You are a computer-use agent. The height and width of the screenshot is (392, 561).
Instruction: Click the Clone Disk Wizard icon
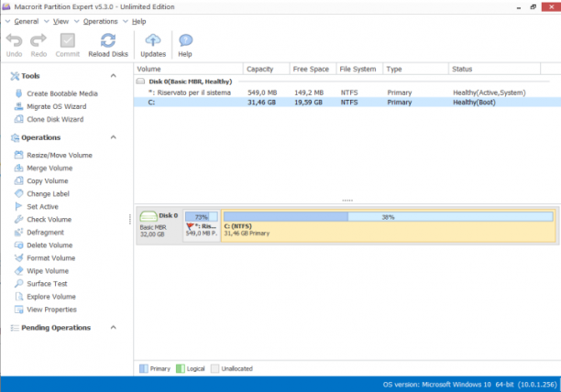18,119
